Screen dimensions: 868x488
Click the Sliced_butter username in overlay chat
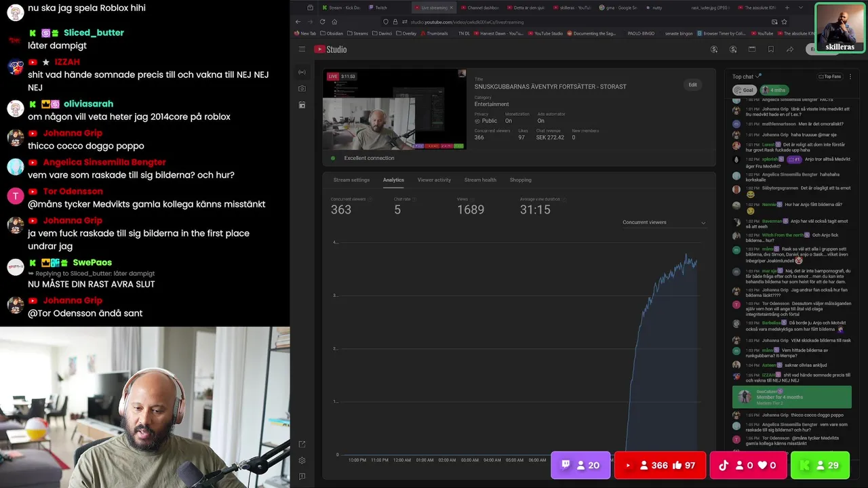coord(94,33)
